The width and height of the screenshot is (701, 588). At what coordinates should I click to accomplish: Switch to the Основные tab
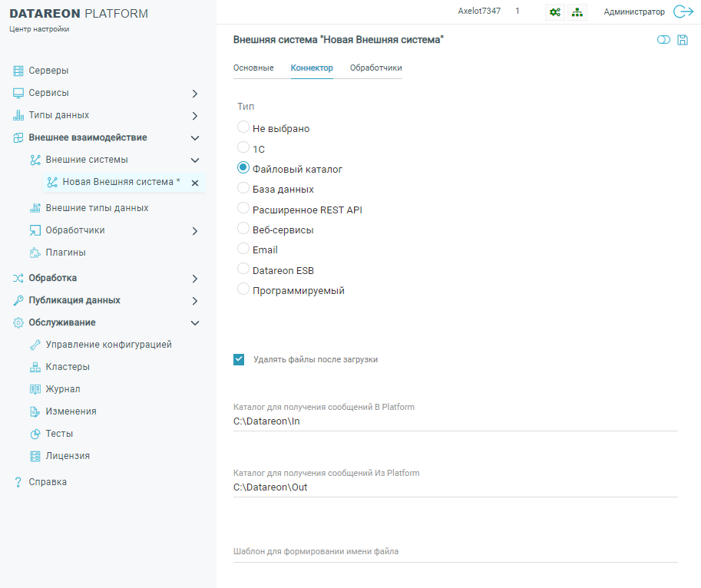click(x=253, y=68)
